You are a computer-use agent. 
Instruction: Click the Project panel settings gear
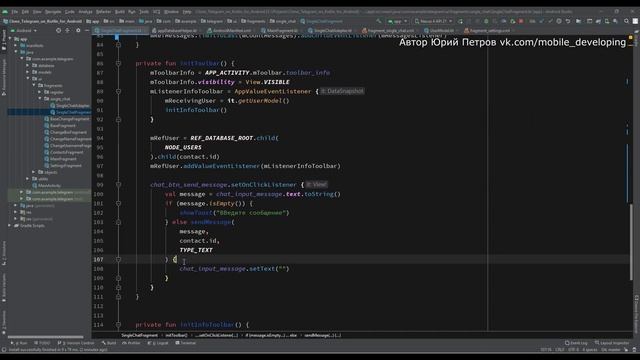tap(78, 31)
